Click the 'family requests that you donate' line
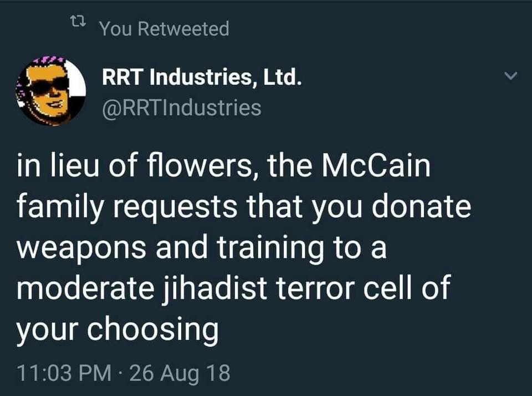The image size is (532, 396). (244, 208)
